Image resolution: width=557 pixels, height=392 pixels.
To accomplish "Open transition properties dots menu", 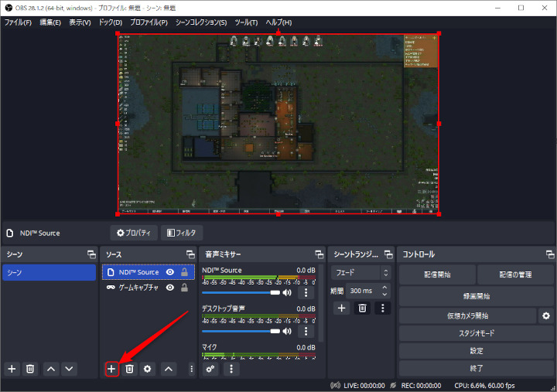I will (383, 308).
